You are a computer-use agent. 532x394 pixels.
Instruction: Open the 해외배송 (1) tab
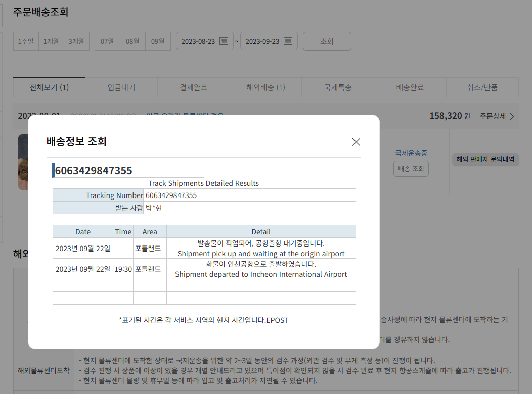[x=265, y=87]
